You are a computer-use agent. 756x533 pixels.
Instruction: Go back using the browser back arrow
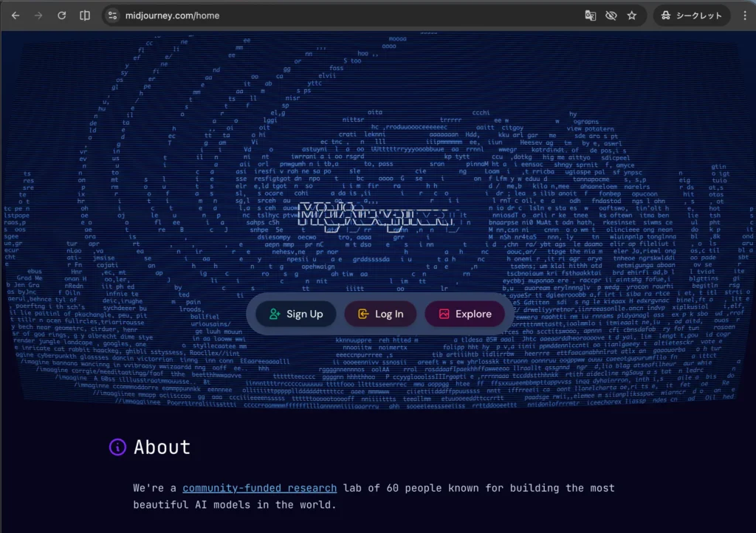tap(16, 16)
